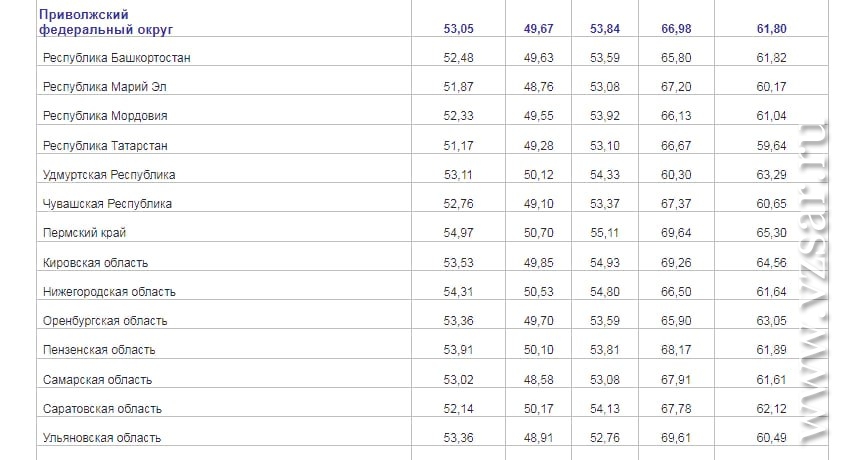Screen dimensions: 843x460
Task: Click the Республика Башкортостан row label
Action: click(117, 58)
